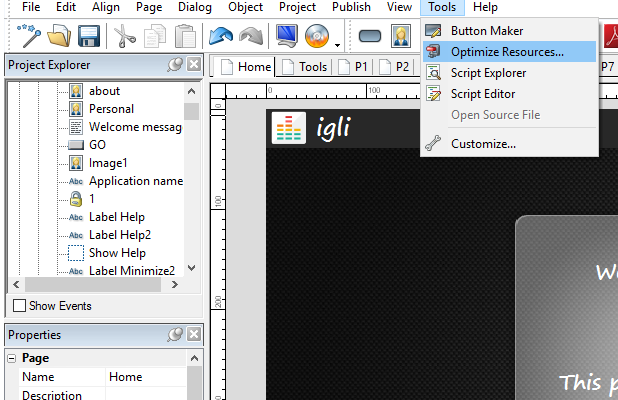Click the open project folder icon

58,38
